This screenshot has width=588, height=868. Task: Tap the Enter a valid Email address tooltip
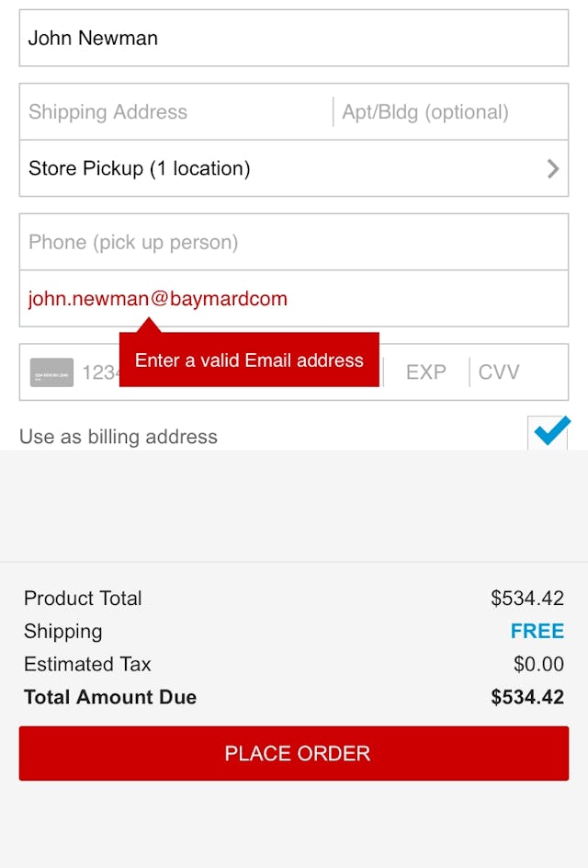[x=249, y=360]
